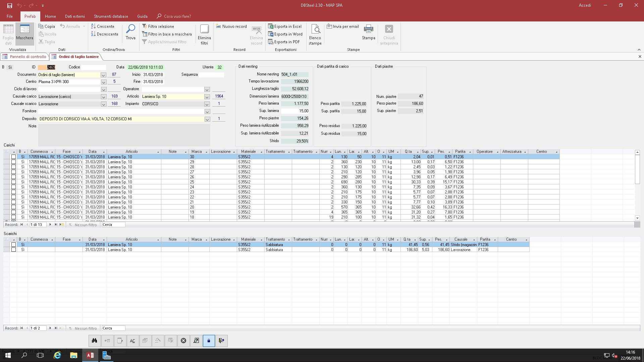The width and height of the screenshot is (644, 362).
Task: Check the box for Marca 28 row
Action: (13, 167)
